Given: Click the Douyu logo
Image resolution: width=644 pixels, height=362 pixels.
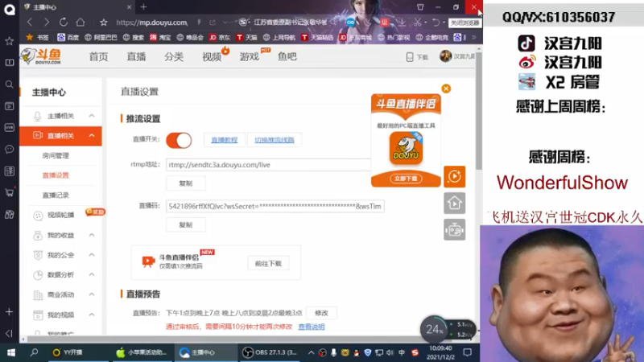Looking at the screenshot, I should [x=41, y=56].
